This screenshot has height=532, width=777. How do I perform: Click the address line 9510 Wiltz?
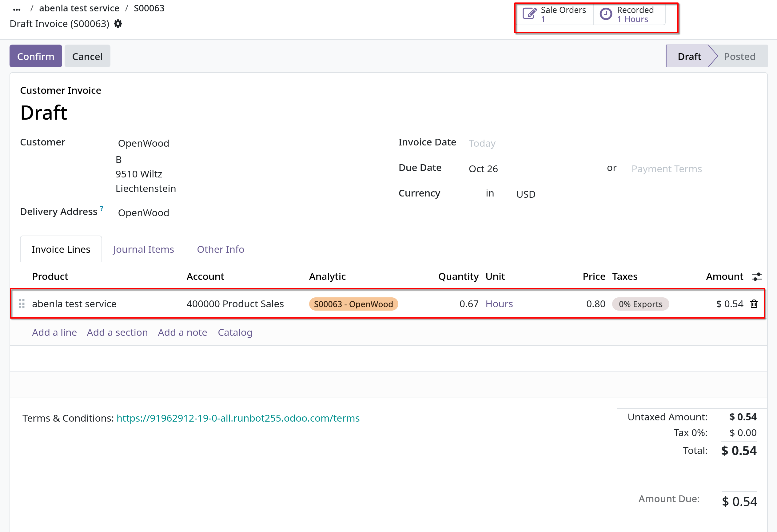(139, 174)
